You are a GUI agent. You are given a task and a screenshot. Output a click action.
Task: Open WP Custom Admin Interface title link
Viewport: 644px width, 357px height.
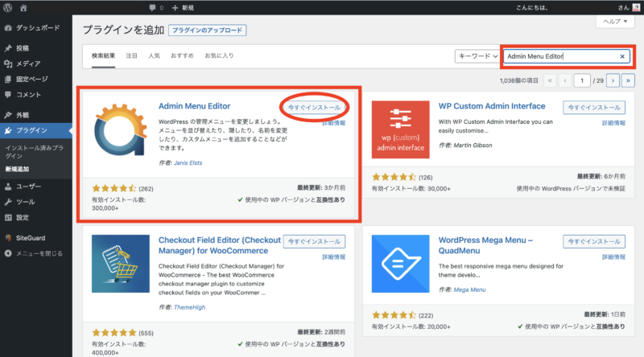pos(492,106)
